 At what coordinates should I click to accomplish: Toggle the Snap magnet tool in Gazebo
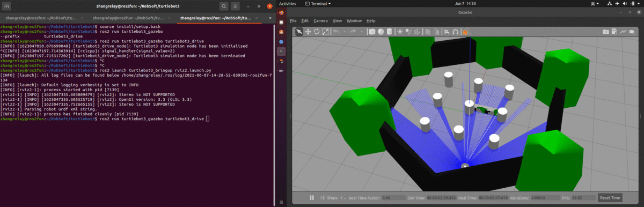coord(455,32)
